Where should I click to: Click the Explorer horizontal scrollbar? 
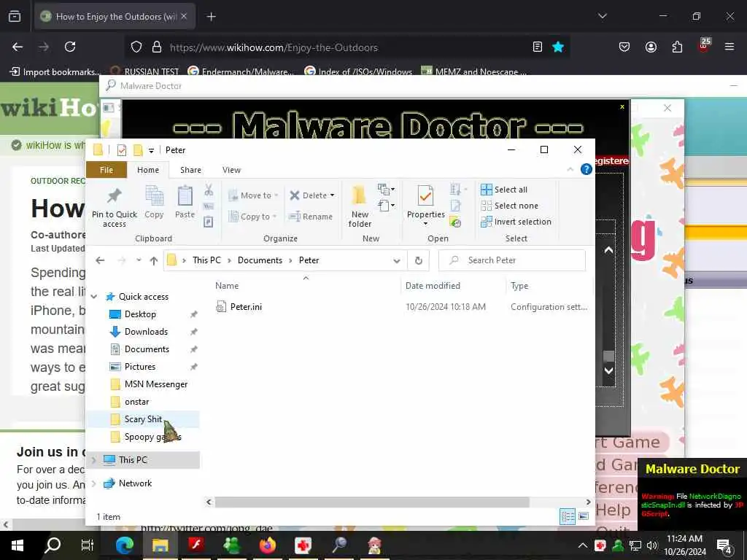tap(371, 502)
